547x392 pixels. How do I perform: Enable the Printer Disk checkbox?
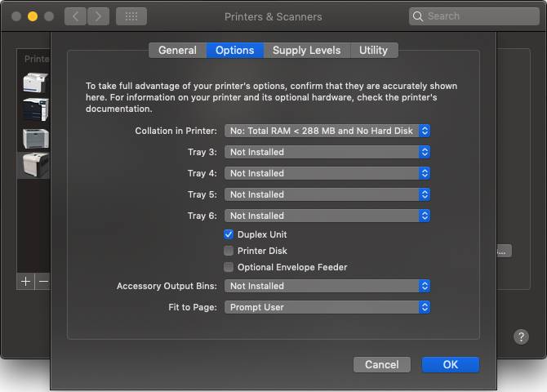[x=229, y=251]
